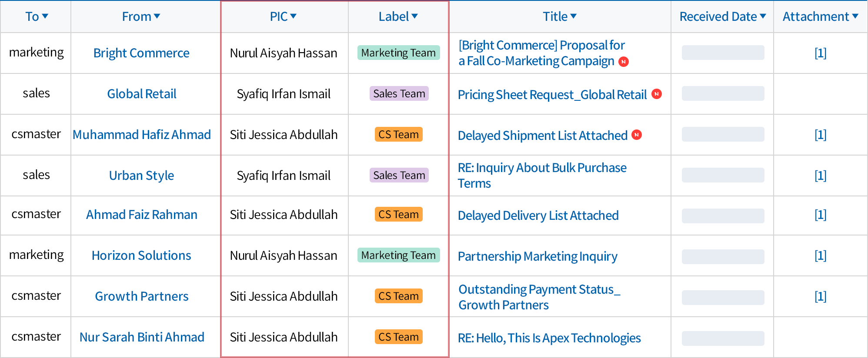868x358 pixels.
Task: Click the Sales Team label for Global Retail
Action: pos(399,93)
